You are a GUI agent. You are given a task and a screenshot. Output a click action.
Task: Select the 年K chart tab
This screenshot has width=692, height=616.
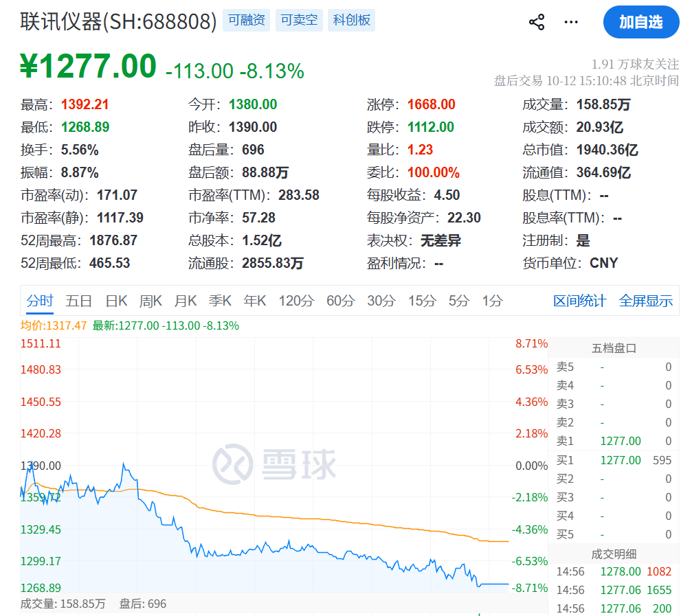pos(255,301)
